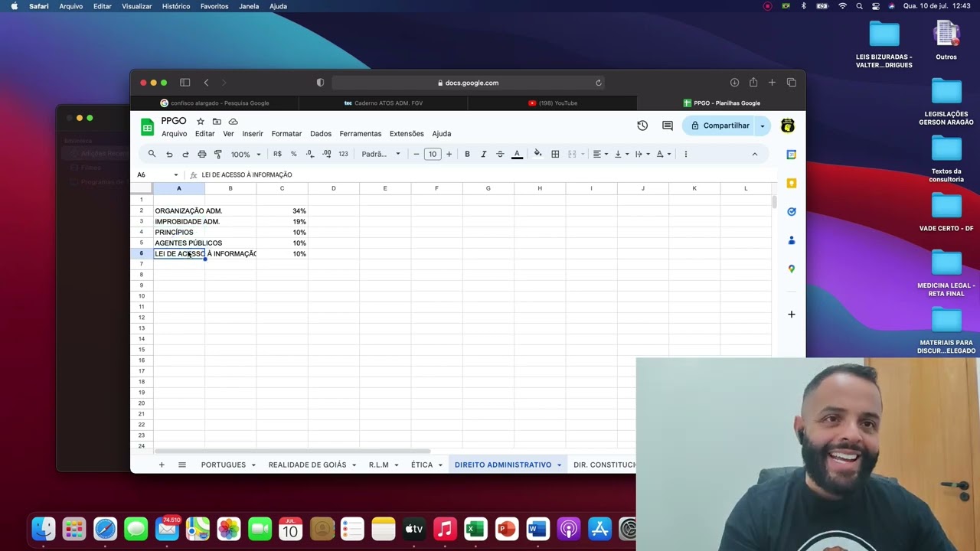Click the cell name box A6

(x=157, y=174)
